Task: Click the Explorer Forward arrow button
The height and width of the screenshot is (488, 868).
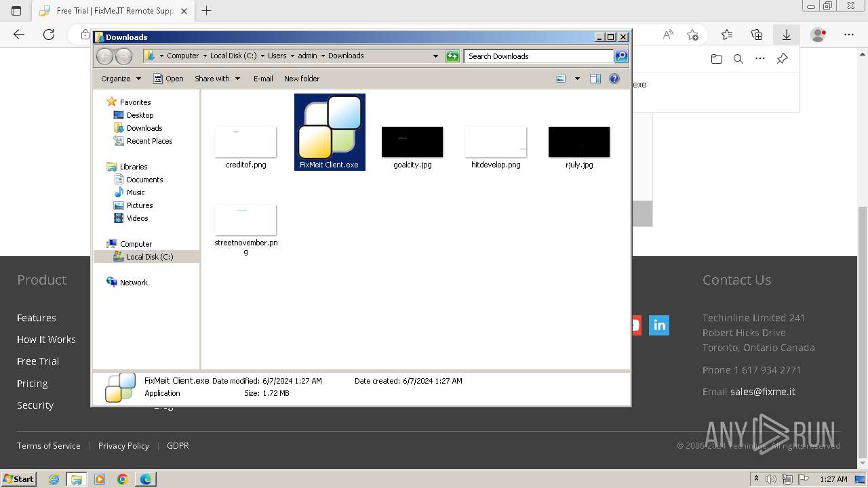Action: pos(123,56)
